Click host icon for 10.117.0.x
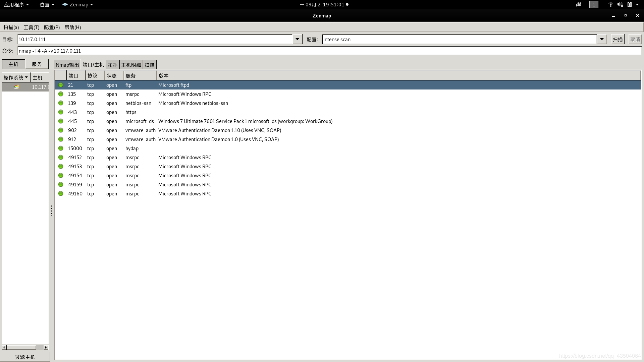Image resolution: width=644 pixels, height=362 pixels. click(x=16, y=86)
